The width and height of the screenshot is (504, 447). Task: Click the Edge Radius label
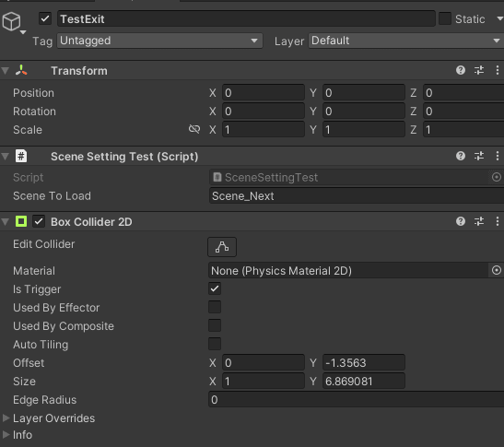pos(44,400)
